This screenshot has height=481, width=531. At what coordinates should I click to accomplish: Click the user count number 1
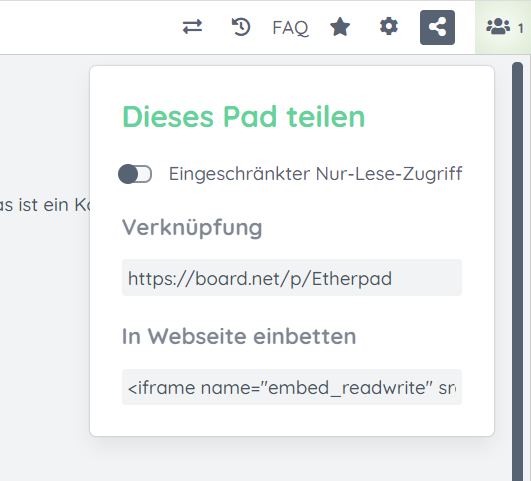click(x=521, y=28)
